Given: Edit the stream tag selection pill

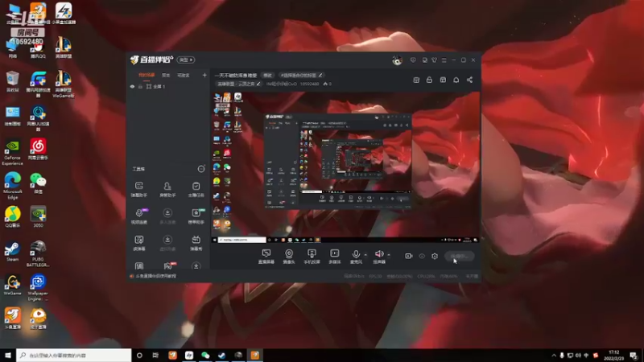Looking at the screenshot, I should (x=301, y=75).
